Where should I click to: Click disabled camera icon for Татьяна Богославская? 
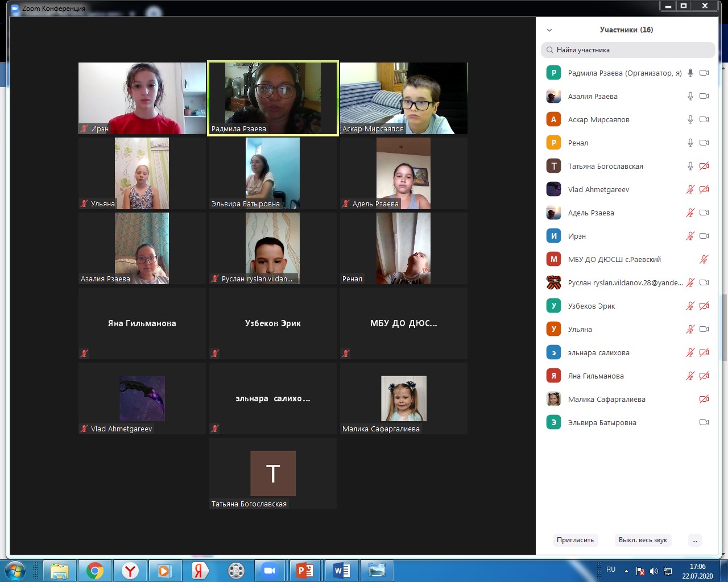click(704, 166)
